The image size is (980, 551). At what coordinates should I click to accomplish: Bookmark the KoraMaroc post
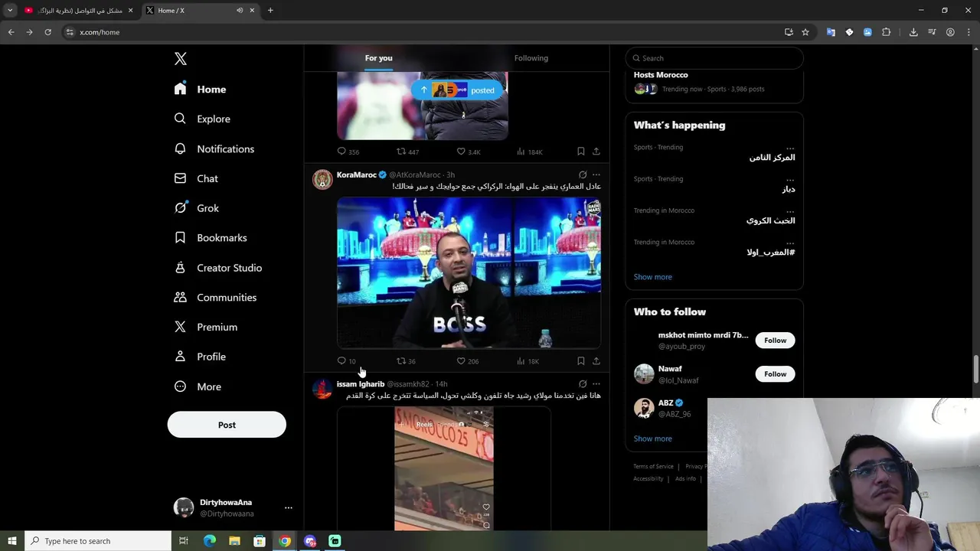click(x=580, y=361)
